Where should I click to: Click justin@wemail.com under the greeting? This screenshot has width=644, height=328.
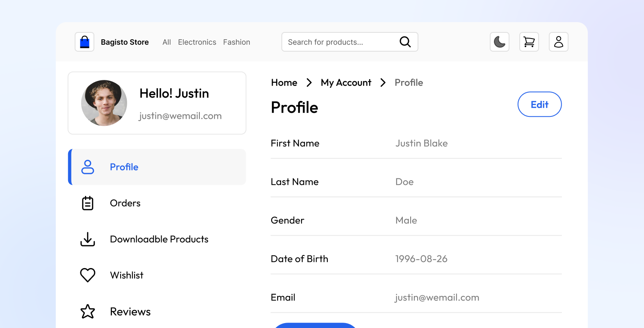pos(180,116)
